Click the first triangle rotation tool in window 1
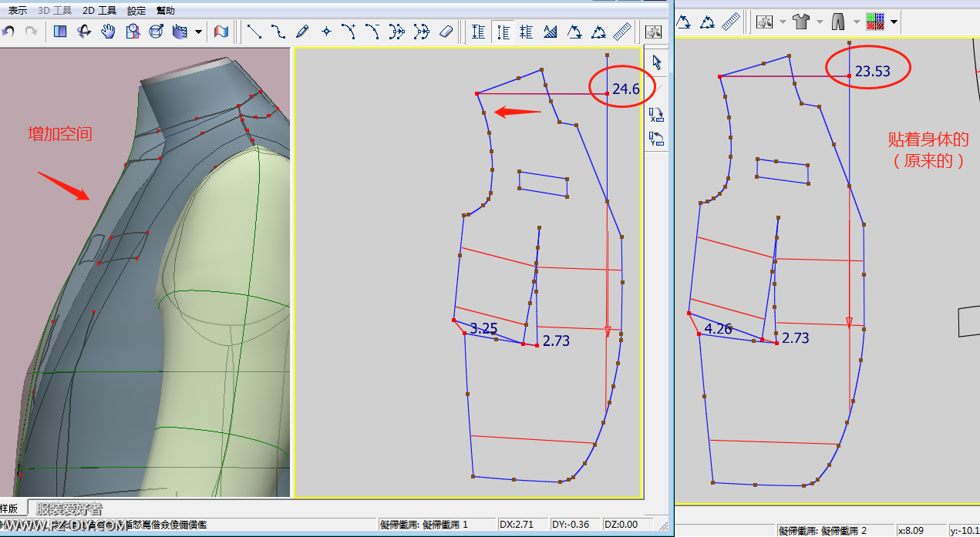 574,32
